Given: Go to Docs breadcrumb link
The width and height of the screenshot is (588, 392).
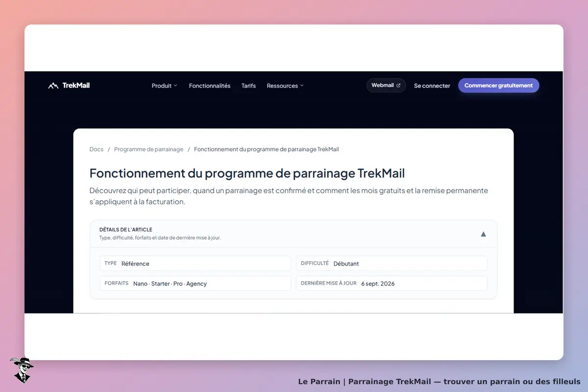Looking at the screenshot, I should tap(97, 149).
